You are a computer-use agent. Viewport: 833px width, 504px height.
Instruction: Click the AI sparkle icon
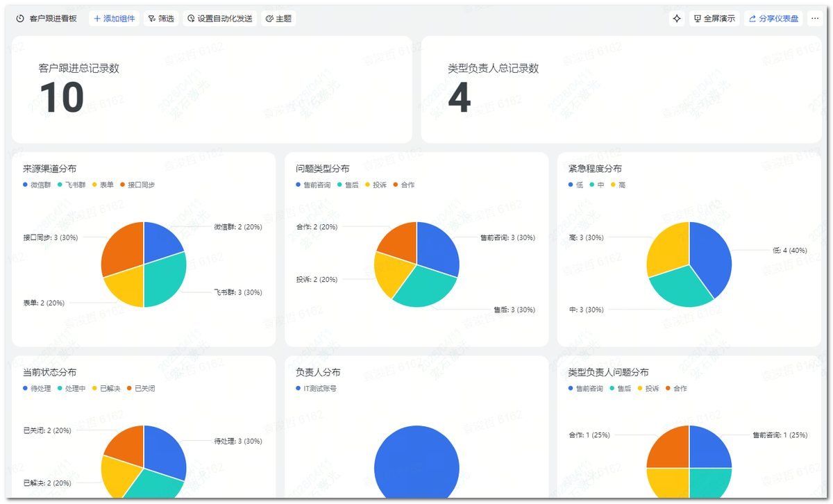click(x=677, y=19)
